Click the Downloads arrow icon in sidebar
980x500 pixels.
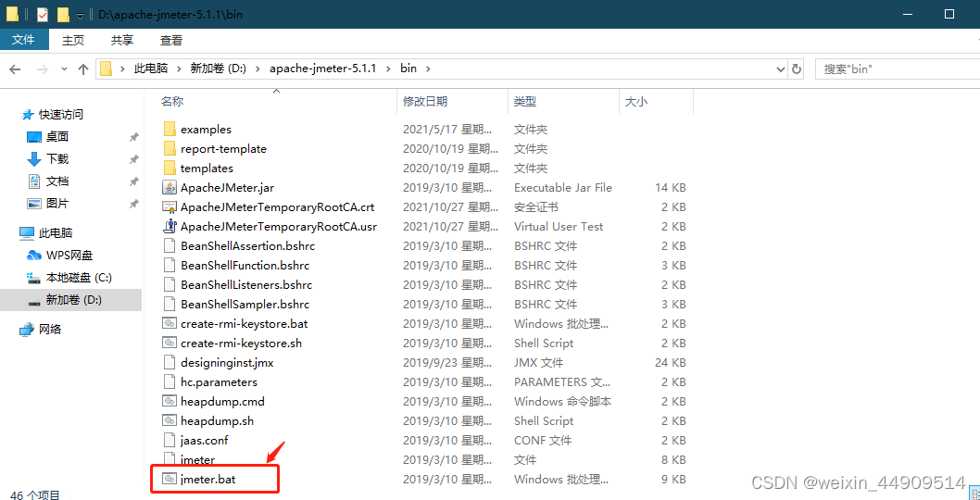[x=33, y=159]
